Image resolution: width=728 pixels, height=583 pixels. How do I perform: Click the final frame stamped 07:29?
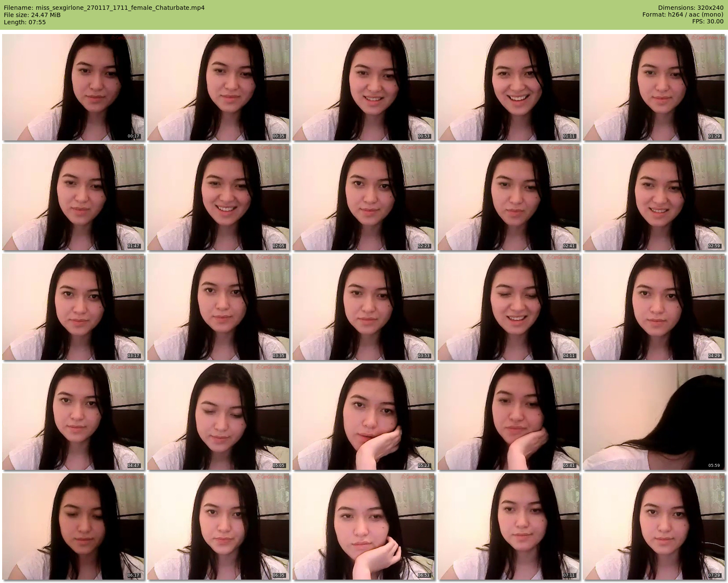click(654, 526)
